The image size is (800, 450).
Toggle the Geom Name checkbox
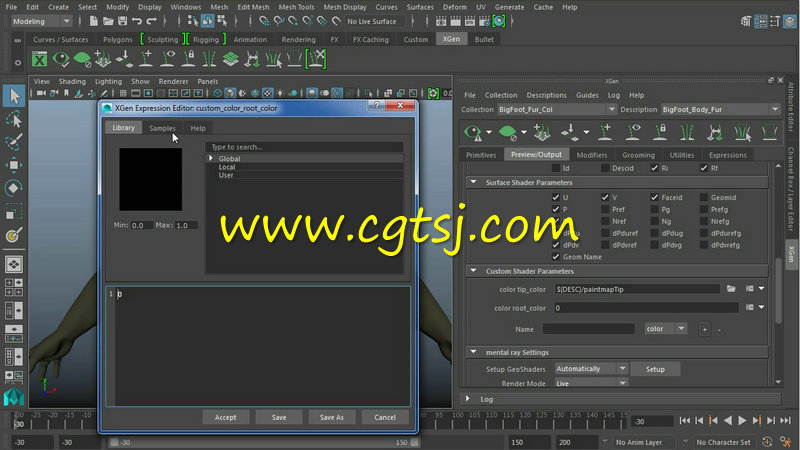point(556,257)
